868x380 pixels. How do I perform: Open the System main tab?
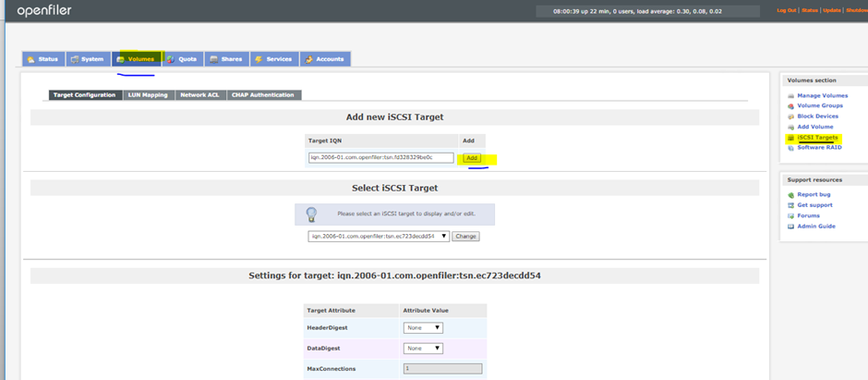88,59
